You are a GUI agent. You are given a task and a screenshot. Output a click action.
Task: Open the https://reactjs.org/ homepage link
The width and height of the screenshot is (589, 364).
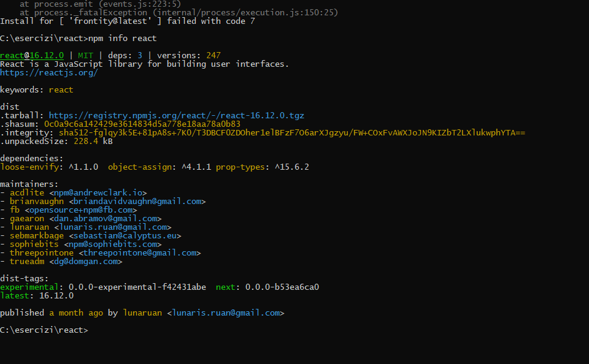coord(49,73)
